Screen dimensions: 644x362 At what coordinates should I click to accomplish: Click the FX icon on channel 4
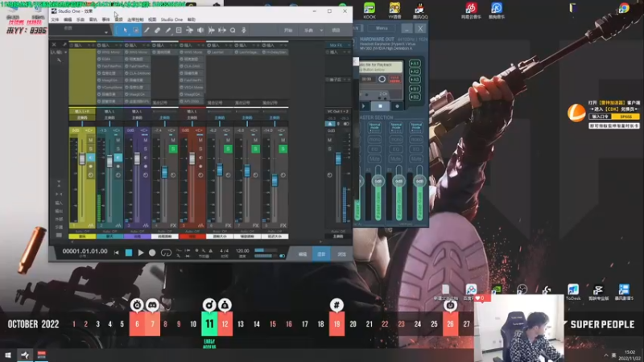173,225
